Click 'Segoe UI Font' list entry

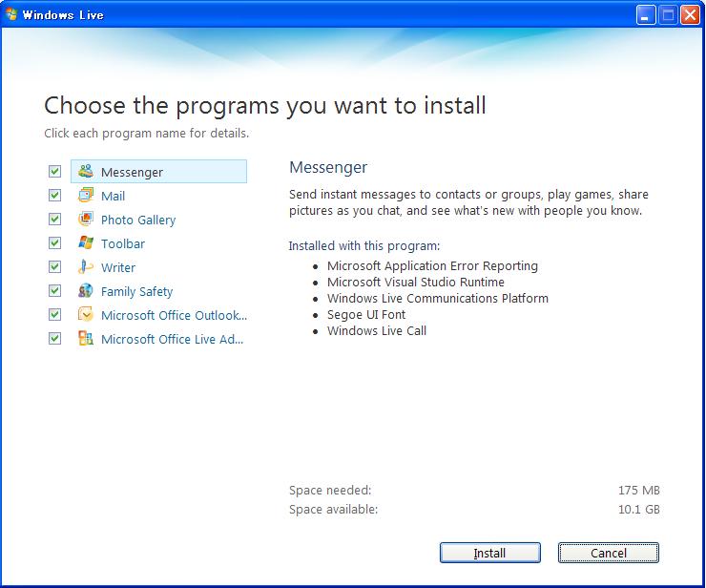point(366,314)
